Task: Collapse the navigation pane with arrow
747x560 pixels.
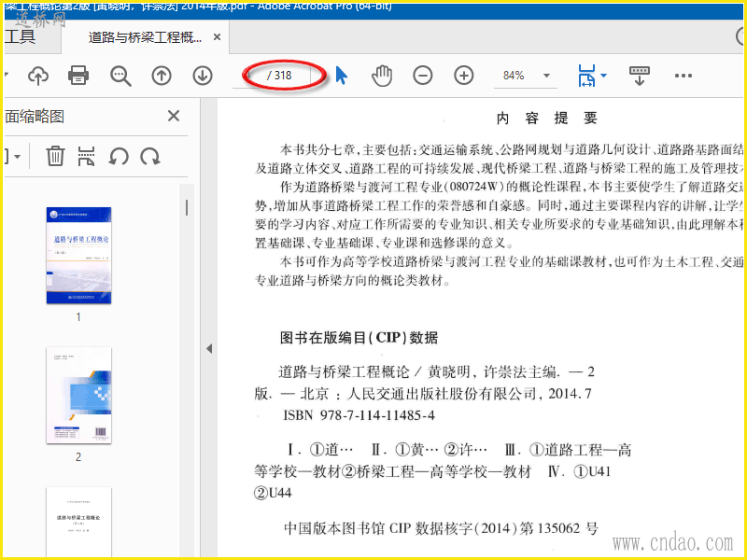Action: (209, 348)
